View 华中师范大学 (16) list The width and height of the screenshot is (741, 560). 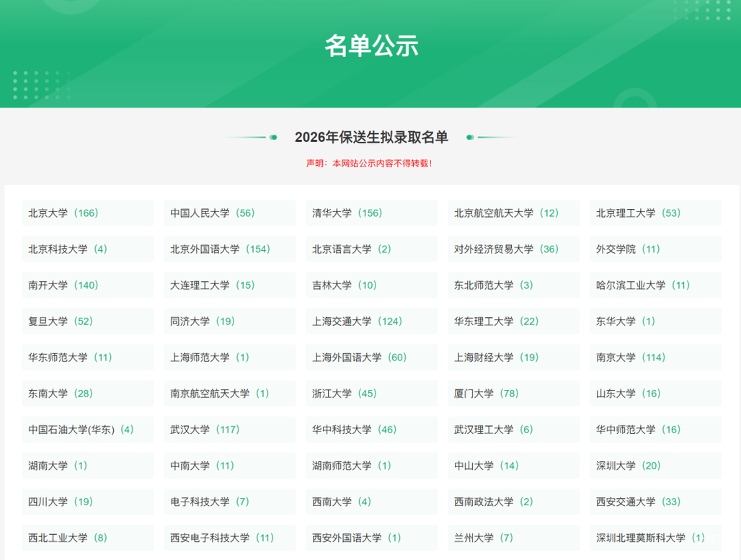click(x=656, y=430)
